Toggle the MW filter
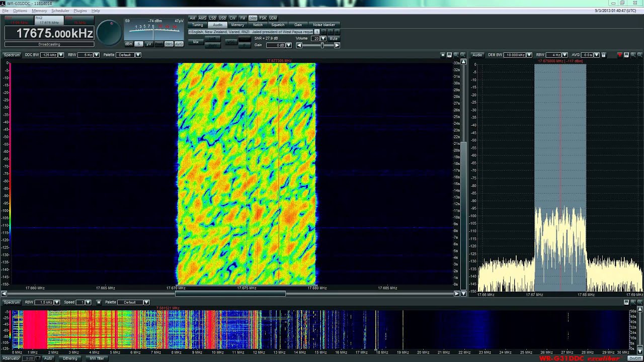Screen dimensions: 644x362 [97, 358]
